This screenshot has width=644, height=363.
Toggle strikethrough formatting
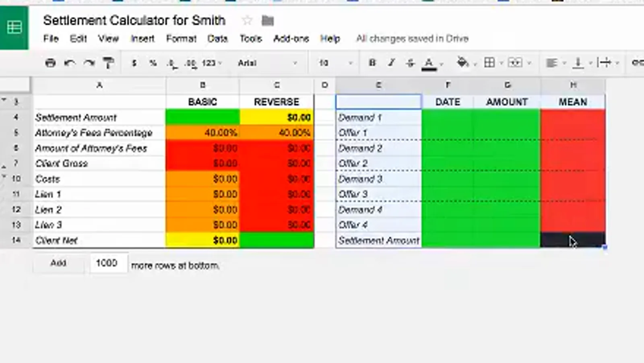click(410, 63)
